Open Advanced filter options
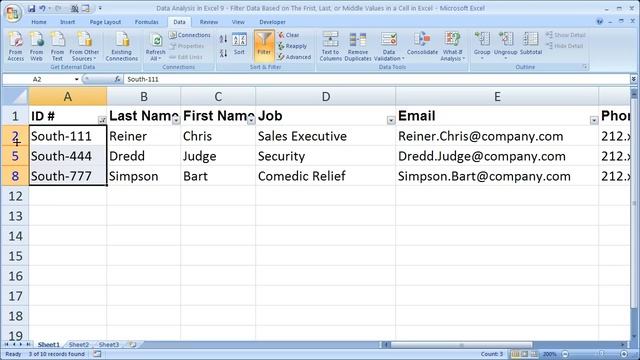 pyautogui.click(x=294, y=57)
